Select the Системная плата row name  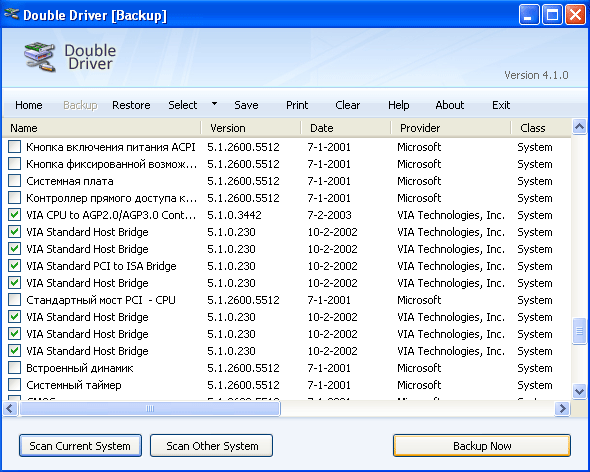pos(70,181)
